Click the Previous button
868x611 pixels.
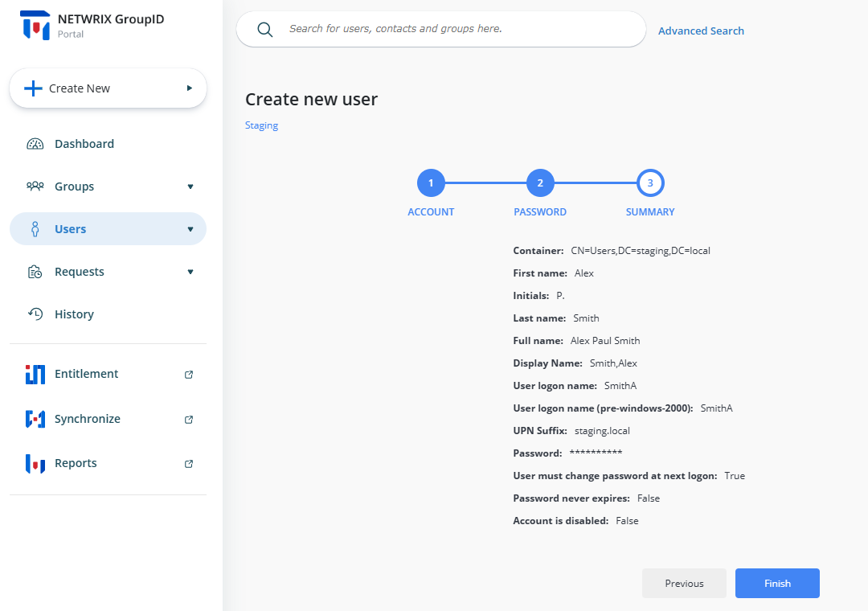pos(684,583)
